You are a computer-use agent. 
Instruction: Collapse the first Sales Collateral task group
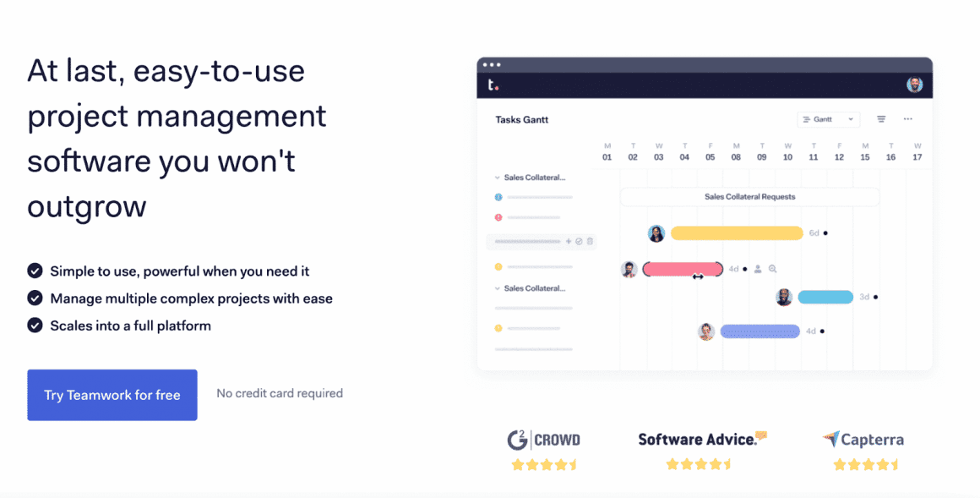498,178
